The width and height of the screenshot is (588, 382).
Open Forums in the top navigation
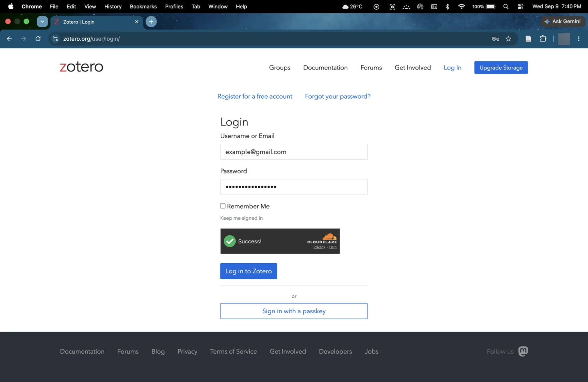pos(371,68)
